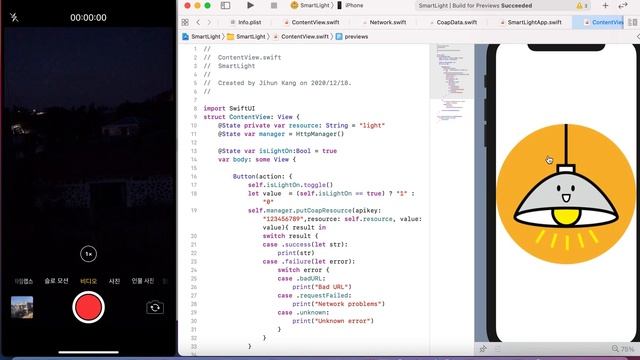This screenshot has height=360, width=640.
Task: Stop the running Xcode task
Action: pyautogui.click(x=274, y=5)
